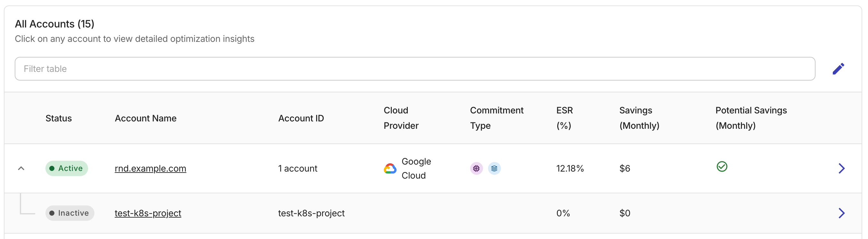This screenshot has width=868, height=239.
Task: Click the Cloud Provider column header
Action: point(401,118)
